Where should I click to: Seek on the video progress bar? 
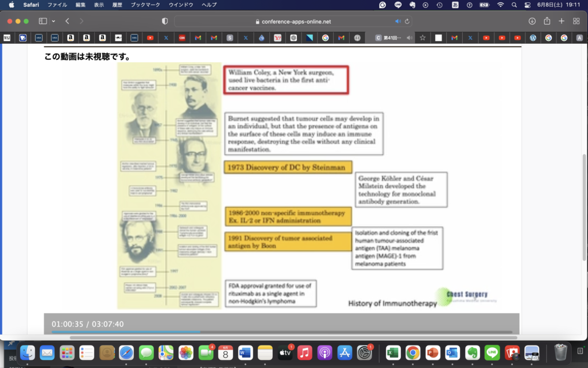pyautogui.click(x=281, y=332)
